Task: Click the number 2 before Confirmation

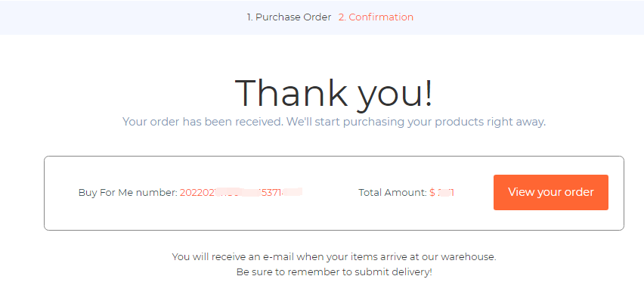Action: point(342,17)
